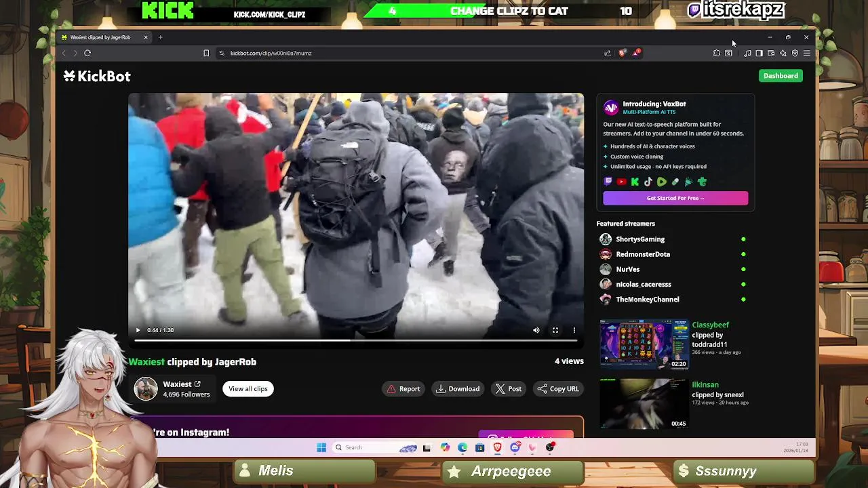This screenshot has height=488, width=868.
Task: Open NurVes featured streamer
Action: click(627, 269)
